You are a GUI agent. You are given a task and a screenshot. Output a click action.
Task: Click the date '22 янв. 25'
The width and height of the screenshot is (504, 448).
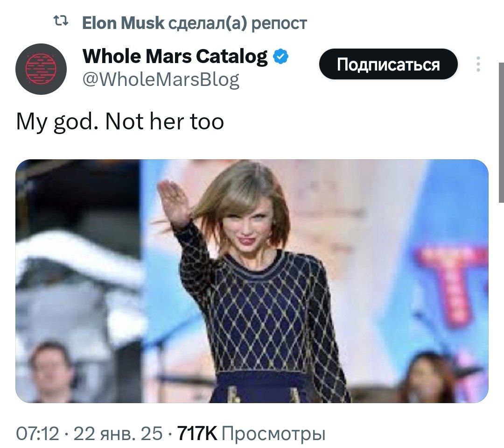[118, 434]
